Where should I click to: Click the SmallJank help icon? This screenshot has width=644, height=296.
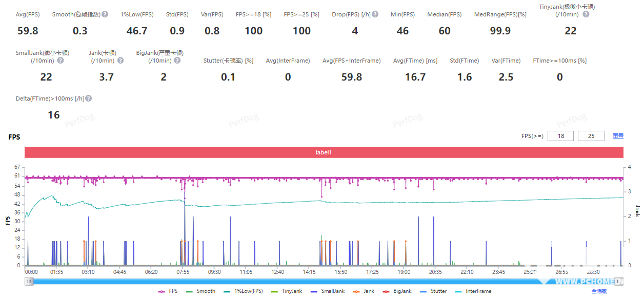(x=60, y=61)
